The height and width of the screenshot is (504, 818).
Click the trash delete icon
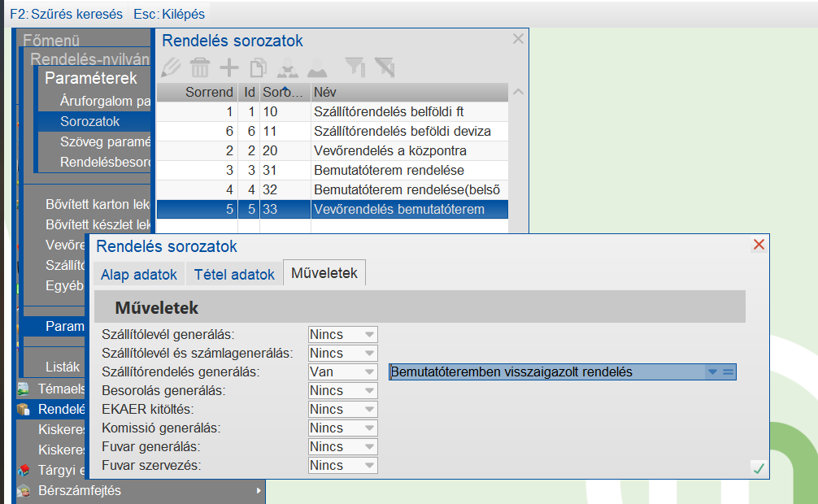(200, 67)
